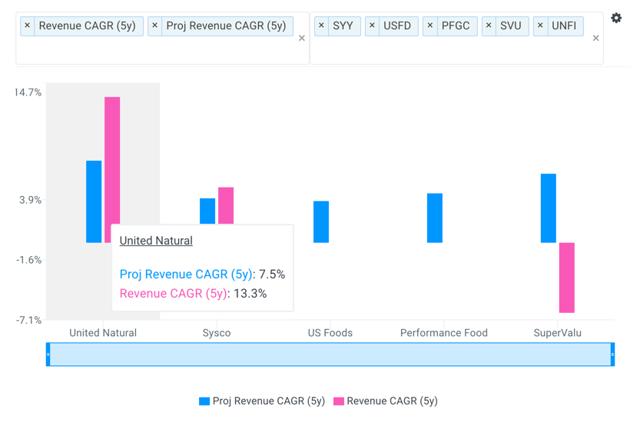
Task: Click the 14.7% y-axis value
Action: (x=29, y=92)
